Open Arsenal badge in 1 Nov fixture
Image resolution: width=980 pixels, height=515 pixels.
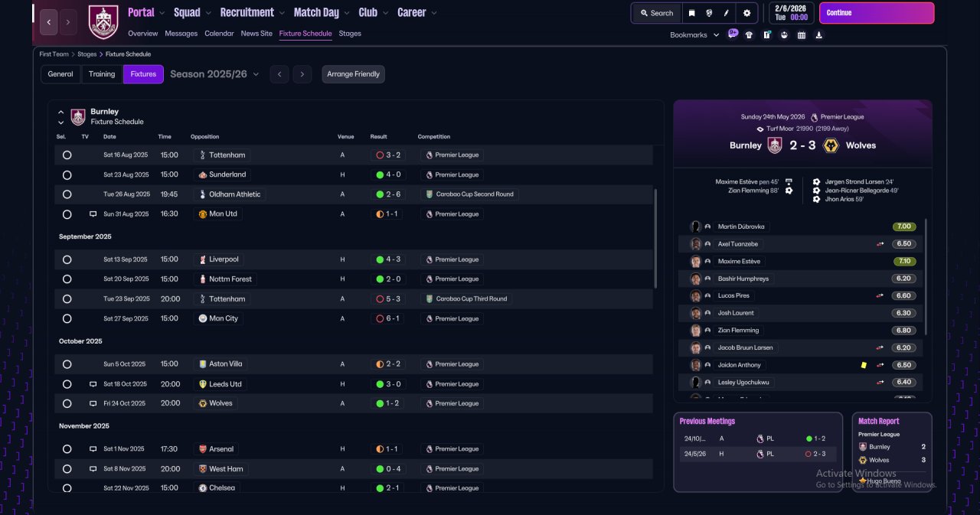(203, 449)
